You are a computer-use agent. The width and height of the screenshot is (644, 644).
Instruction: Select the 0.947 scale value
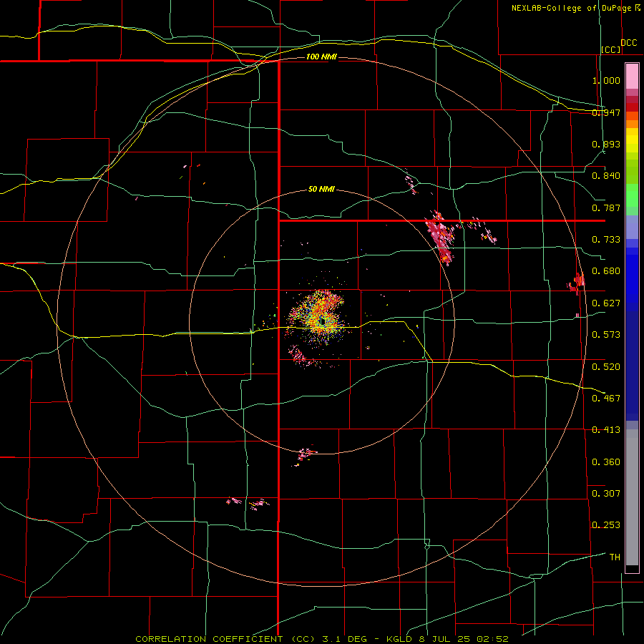[x=606, y=112]
